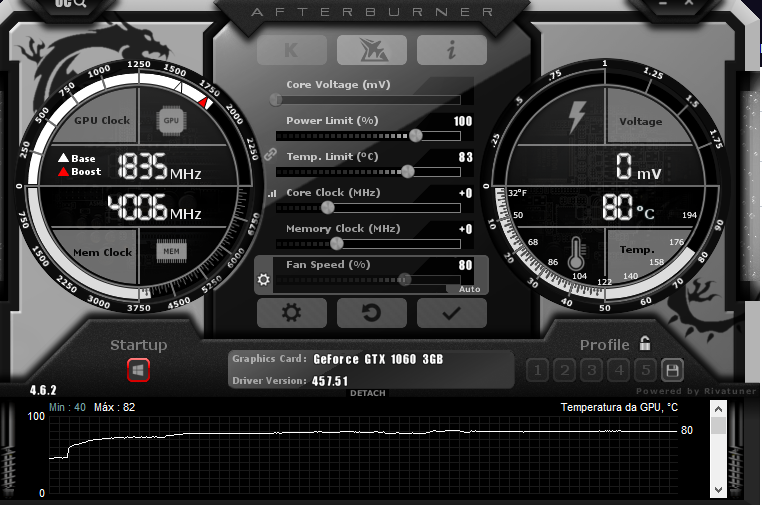Save profile with the floppy disk icon
This screenshot has height=505, width=762.
[673, 371]
